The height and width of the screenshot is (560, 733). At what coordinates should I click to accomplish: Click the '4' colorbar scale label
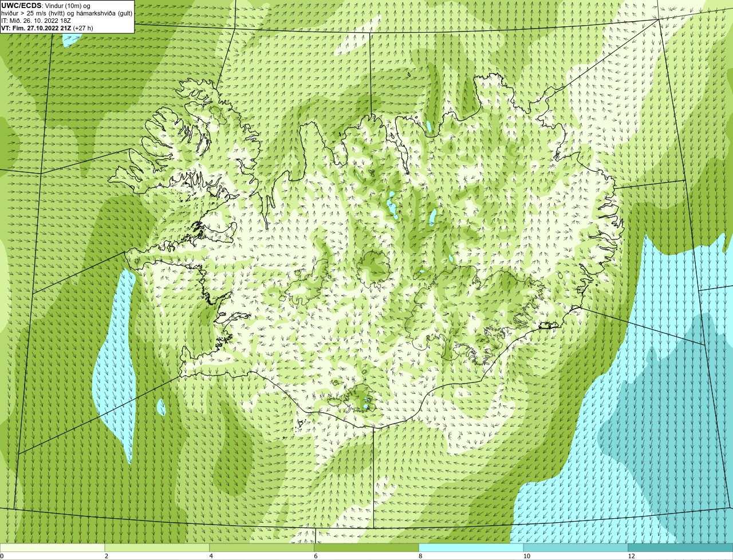pos(211,556)
